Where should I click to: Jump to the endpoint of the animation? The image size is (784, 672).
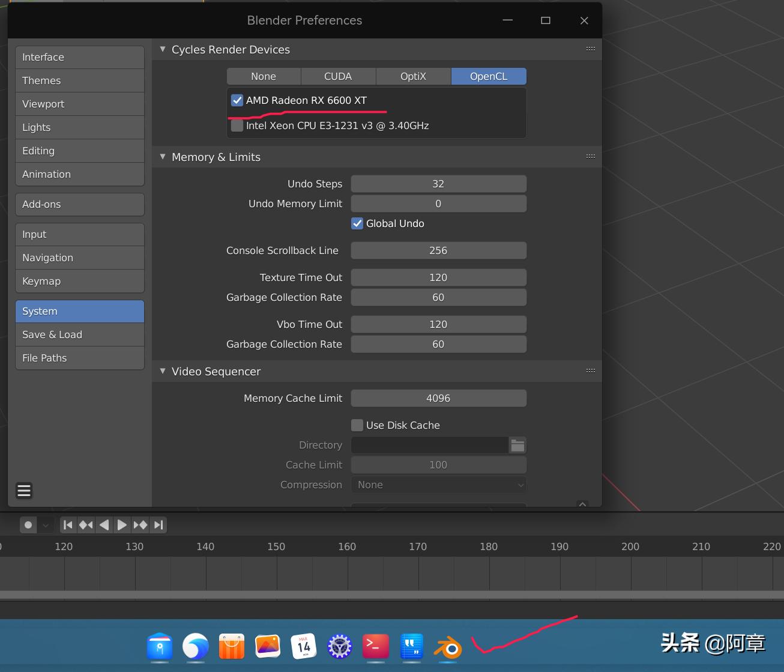click(158, 524)
